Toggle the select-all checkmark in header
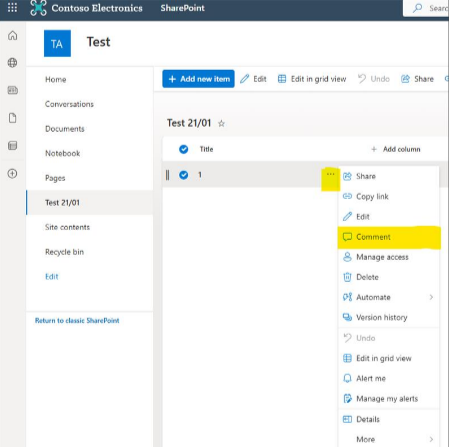Image resolution: width=449 pixels, height=447 pixels. click(184, 149)
